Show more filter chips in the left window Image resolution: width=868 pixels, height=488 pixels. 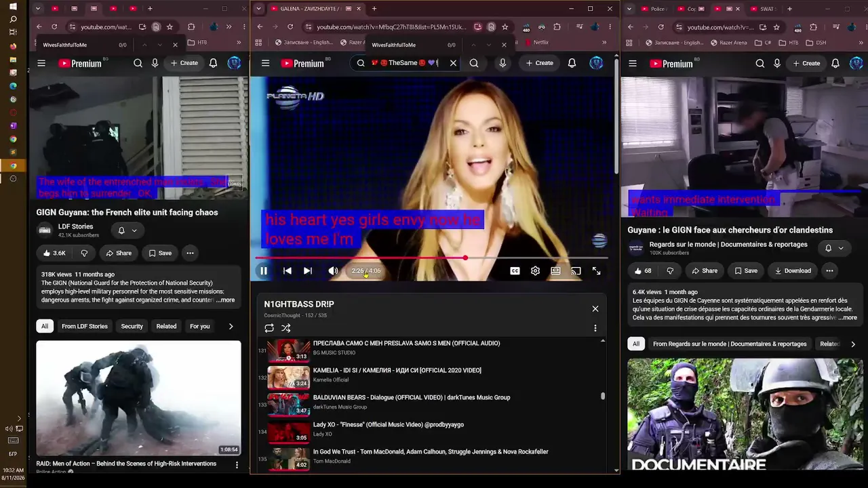[231, 327]
